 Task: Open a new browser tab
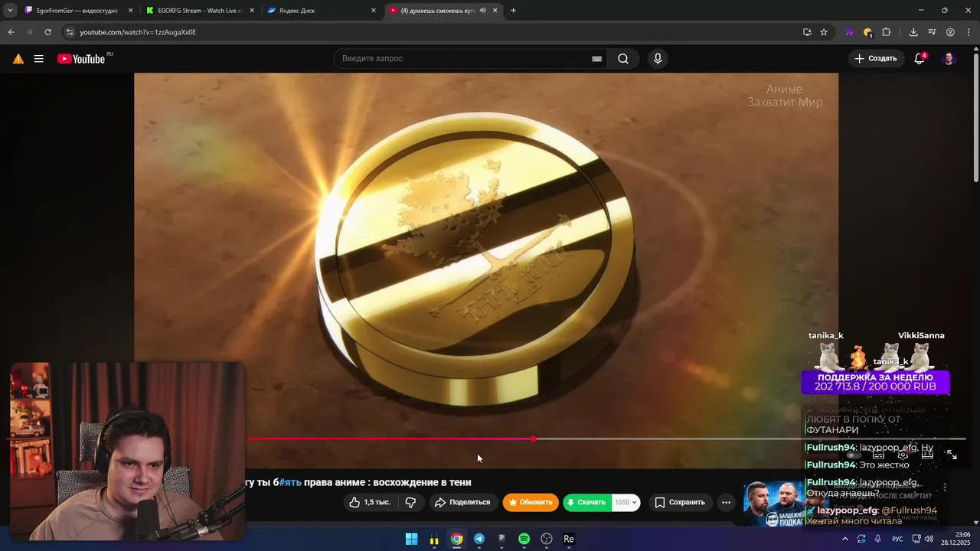(513, 11)
